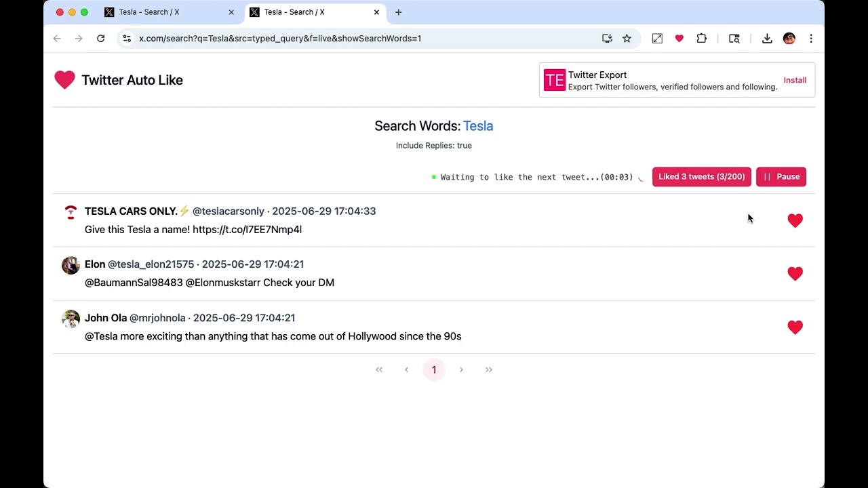868x488 pixels.
Task: Open a new browser tab
Action: tap(398, 12)
